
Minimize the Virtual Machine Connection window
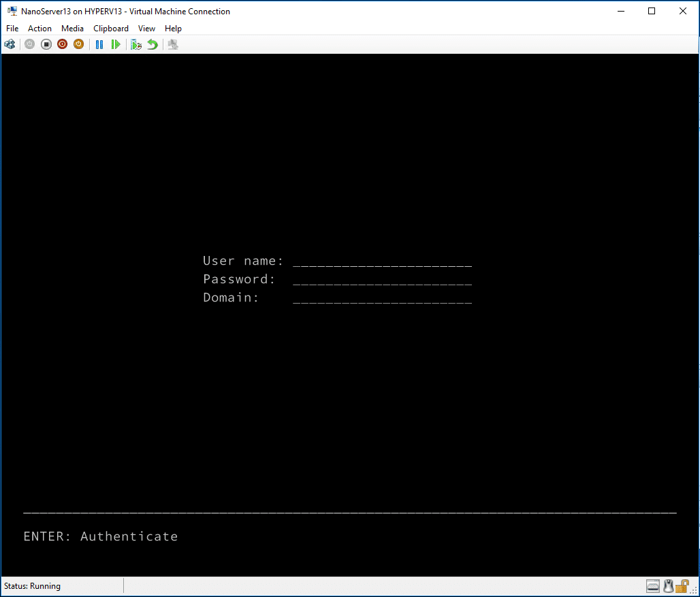click(x=621, y=11)
